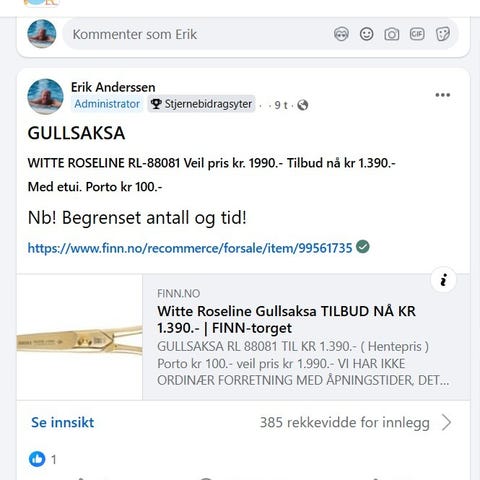Open the gold scissors preview thumbnail

(80, 337)
